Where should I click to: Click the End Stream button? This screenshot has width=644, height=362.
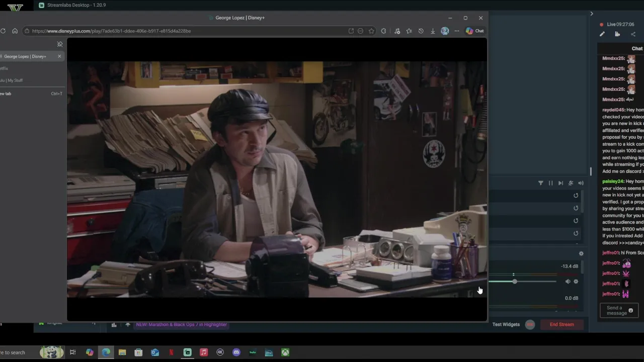tap(562, 324)
